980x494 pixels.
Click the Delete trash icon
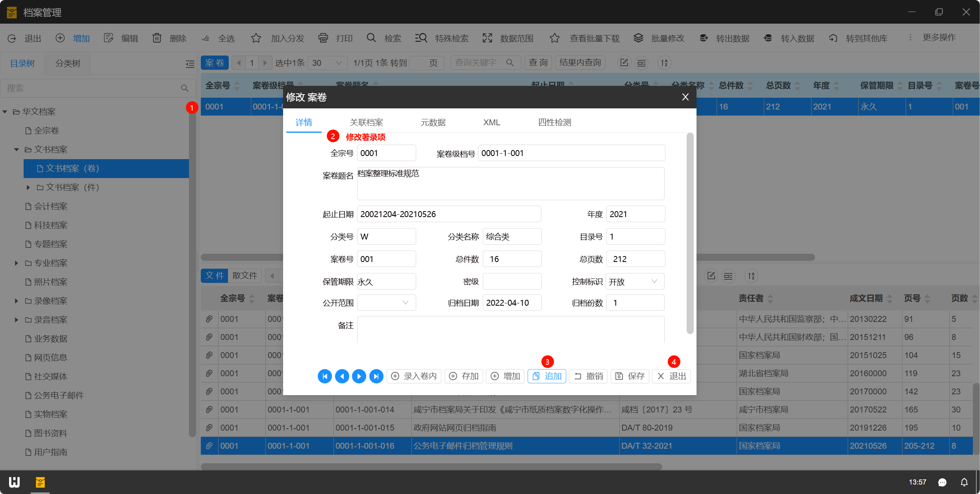tap(157, 38)
